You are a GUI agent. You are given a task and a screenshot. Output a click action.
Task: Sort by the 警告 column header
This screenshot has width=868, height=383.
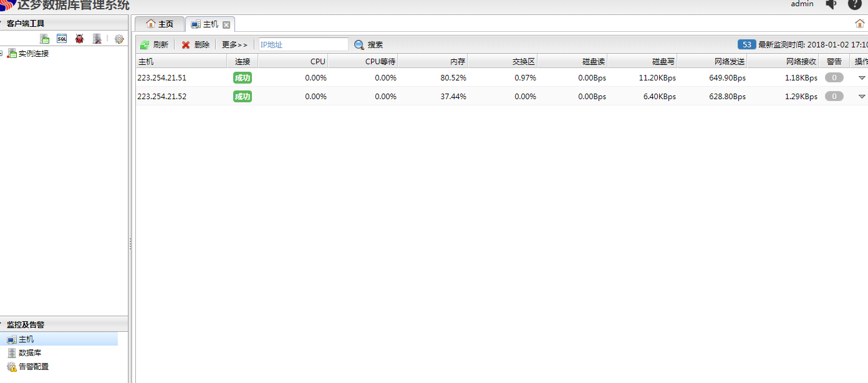coord(834,61)
